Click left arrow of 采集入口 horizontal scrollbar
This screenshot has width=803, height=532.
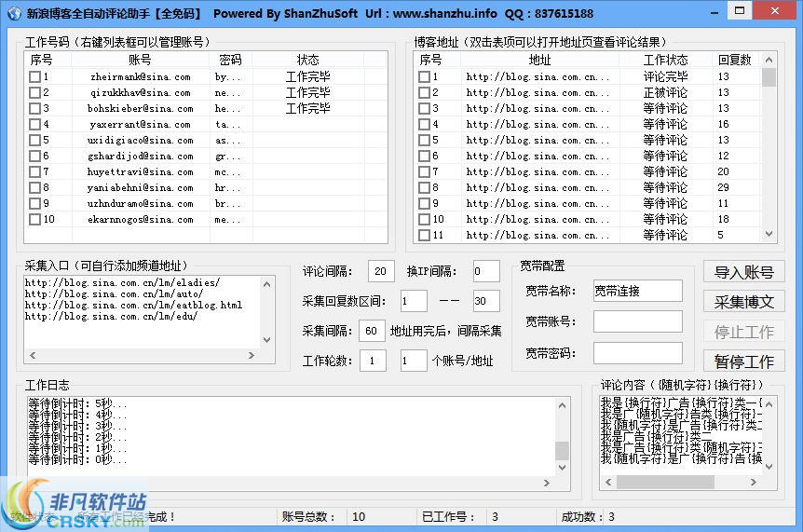pos(33,355)
